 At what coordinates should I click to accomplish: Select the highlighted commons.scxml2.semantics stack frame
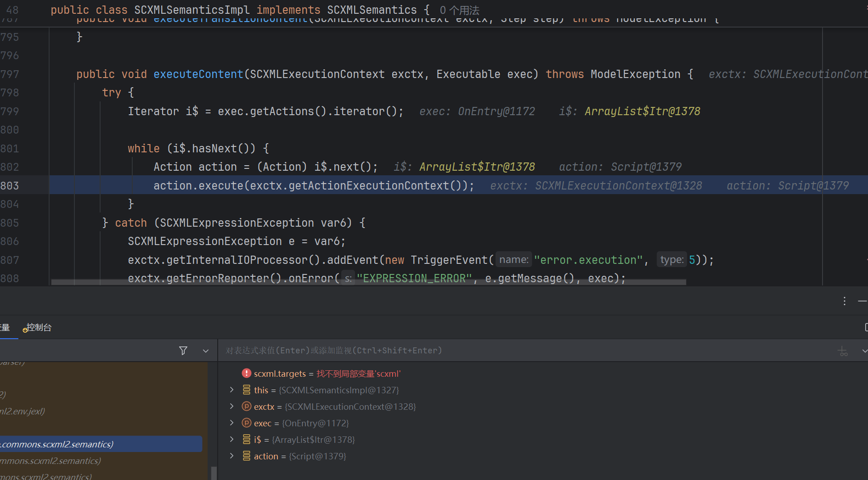[x=101, y=444]
